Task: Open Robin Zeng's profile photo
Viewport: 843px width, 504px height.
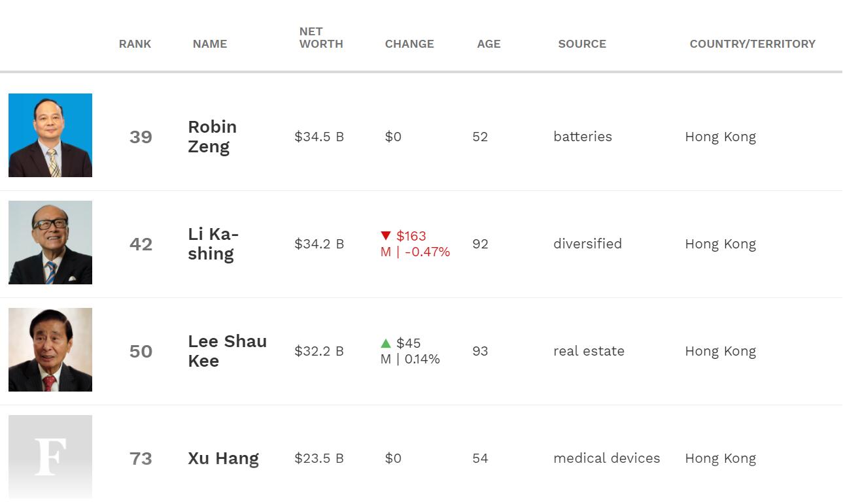Action: pos(50,135)
